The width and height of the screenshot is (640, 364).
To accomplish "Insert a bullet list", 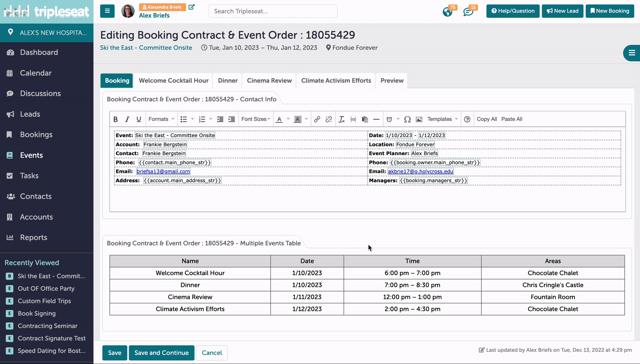I will [x=184, y=119].
